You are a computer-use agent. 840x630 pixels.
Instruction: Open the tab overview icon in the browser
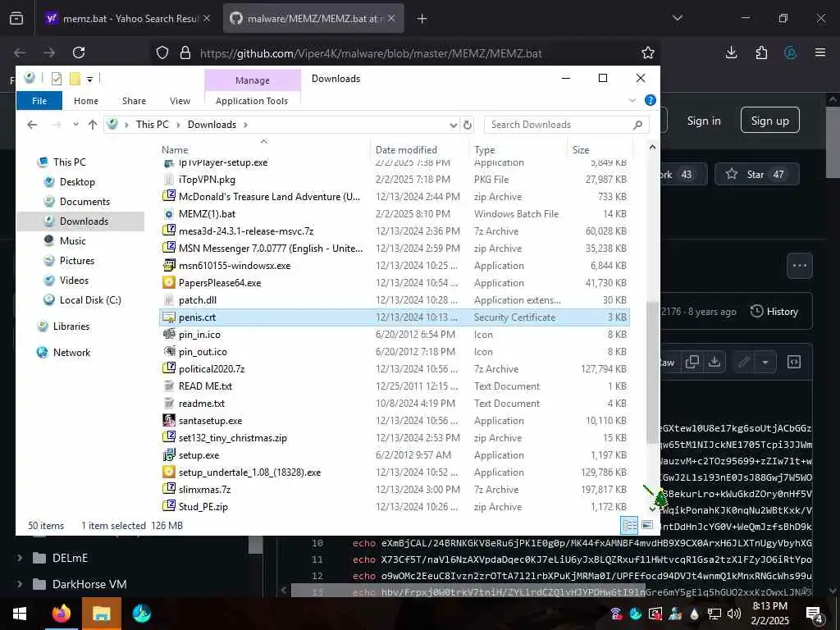[x=16, y=19]
